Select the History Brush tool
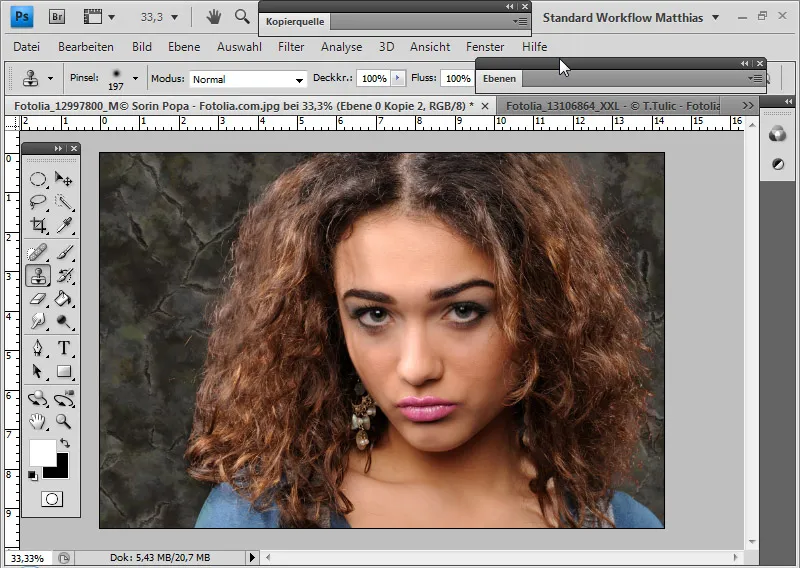 click(64, 276)
